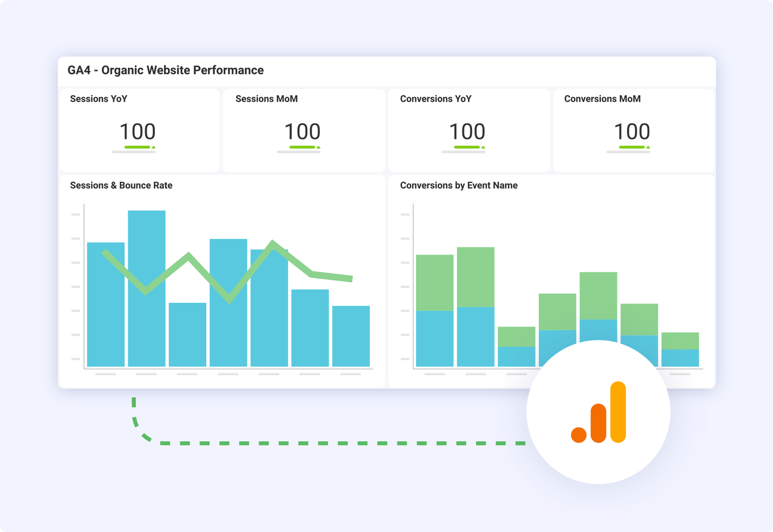Image resolution: width=773 pixels, height=532 pixels.
Task: Select the Conversions YoY label
Action: (436, 99)
